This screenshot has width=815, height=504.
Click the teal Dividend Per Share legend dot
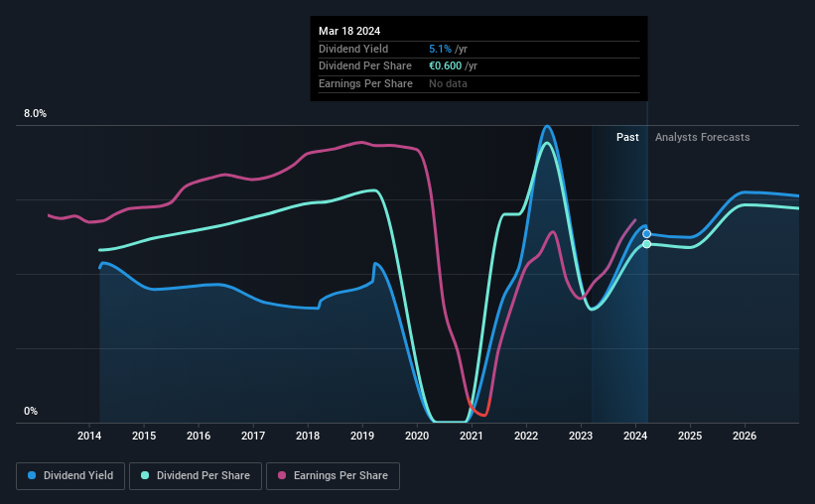[145, 475]
